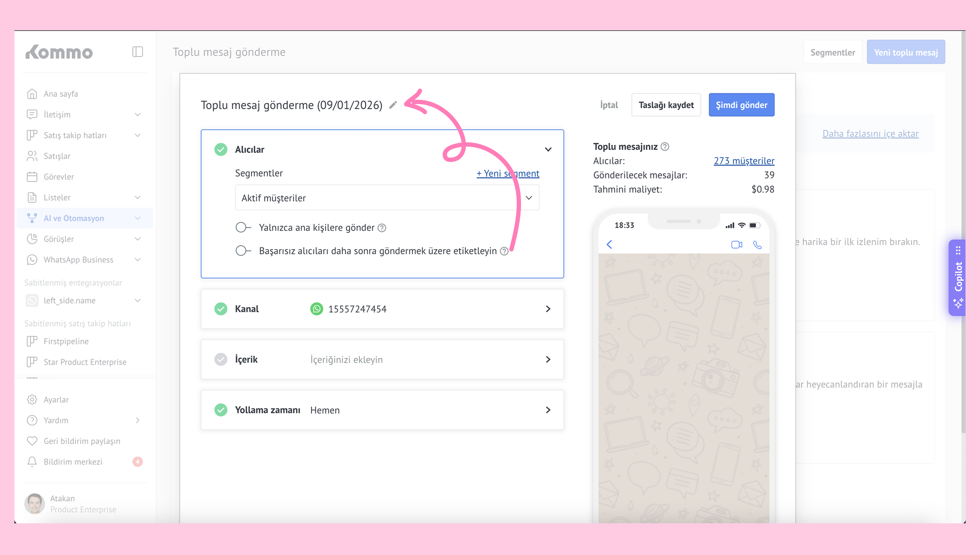Enable Başarısız alıcıları etiketleyin toggle
This screenshot has height=555, width=980.
[x=243, y=251]
